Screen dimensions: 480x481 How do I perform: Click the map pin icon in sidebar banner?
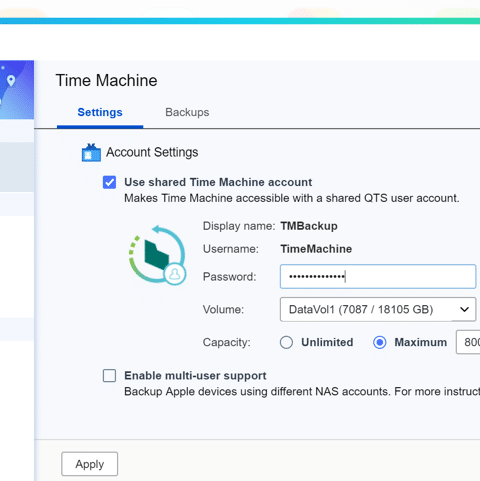(x=11, y=80)
